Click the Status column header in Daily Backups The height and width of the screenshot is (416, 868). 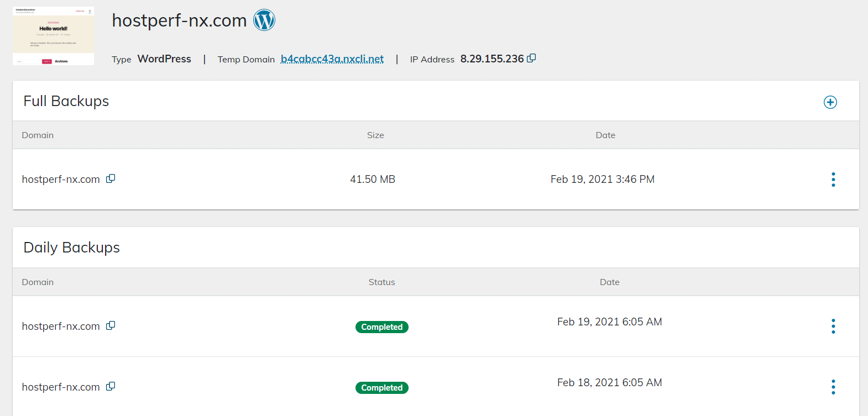click(x=382, y=282)
